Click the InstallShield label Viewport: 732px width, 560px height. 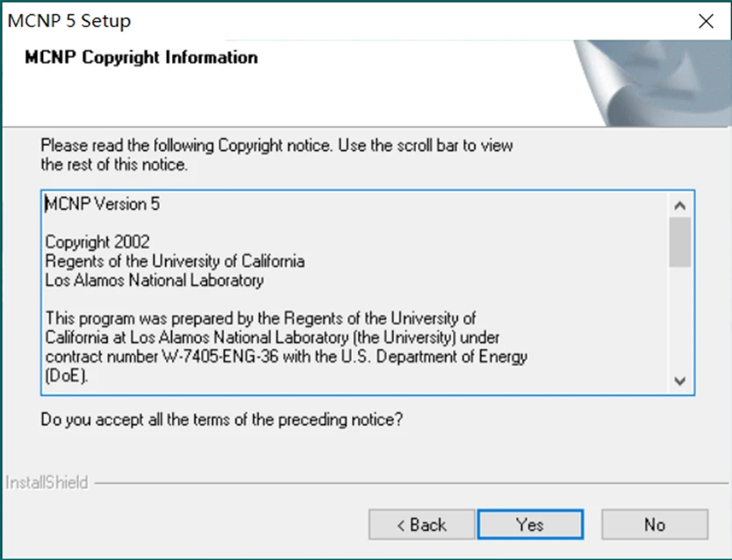tap(47, 483)
